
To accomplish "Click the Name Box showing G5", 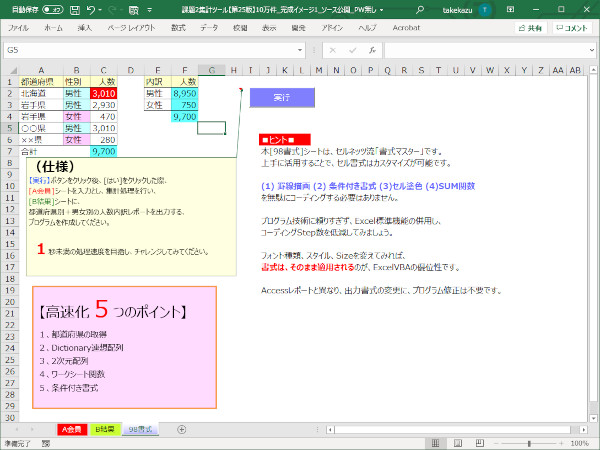I will point(149,50).
